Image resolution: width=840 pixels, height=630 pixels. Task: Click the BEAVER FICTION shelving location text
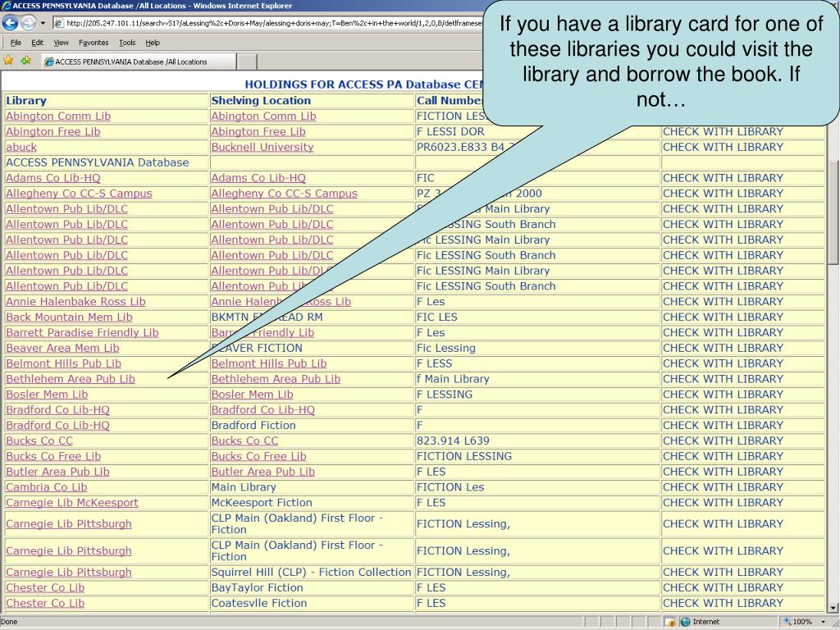pos(257,349)
